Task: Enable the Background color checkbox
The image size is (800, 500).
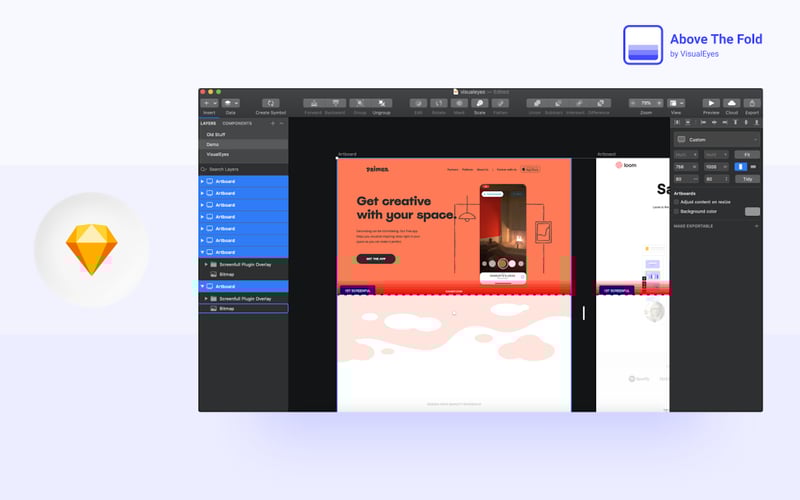Action: pos(677,211)
